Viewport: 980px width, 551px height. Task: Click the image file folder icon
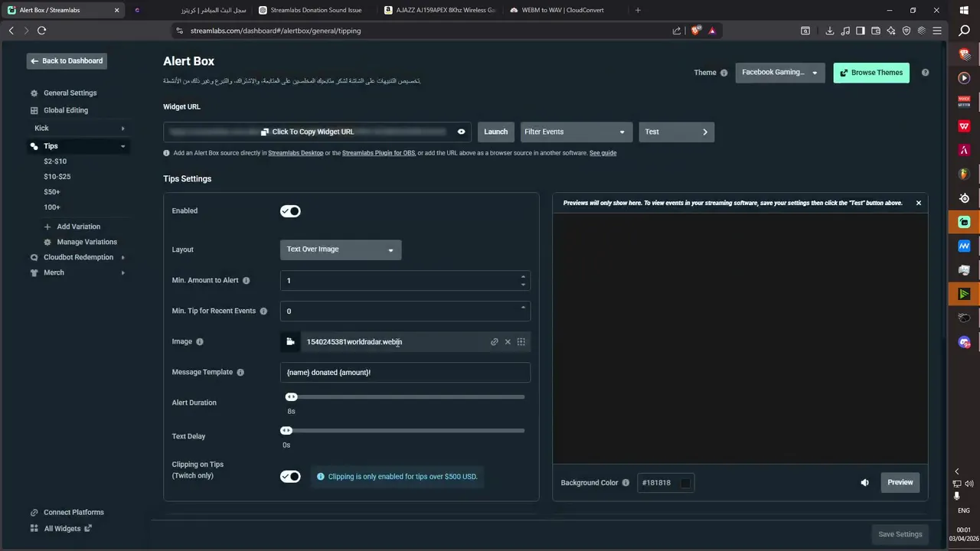tap(290, 342)
